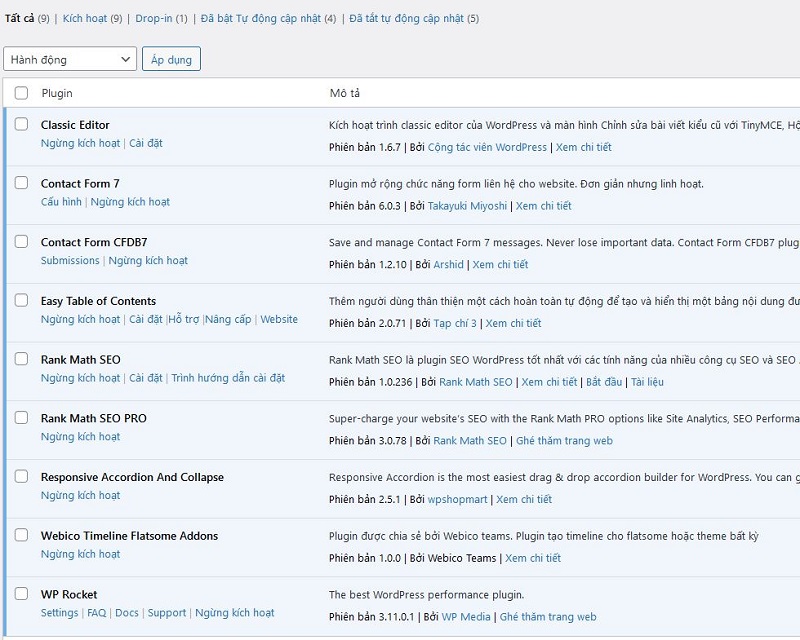Screen dimensions: 800x640
Task: Open Trình hướng dẫn cài đặt link
Action: tap(228, 378)
